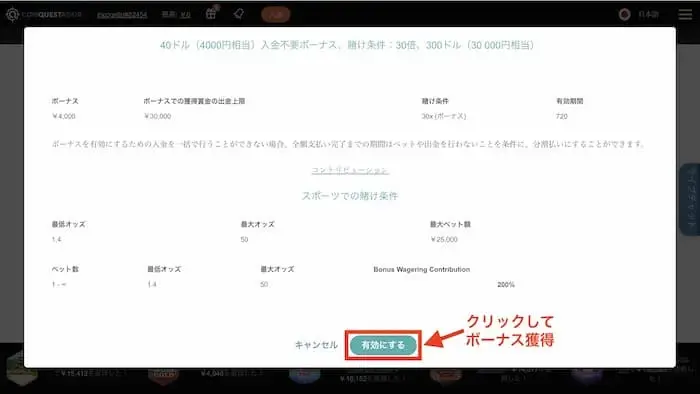Open the 日本語 language selector
Screen dimensions: 700x394
[648, 14]
